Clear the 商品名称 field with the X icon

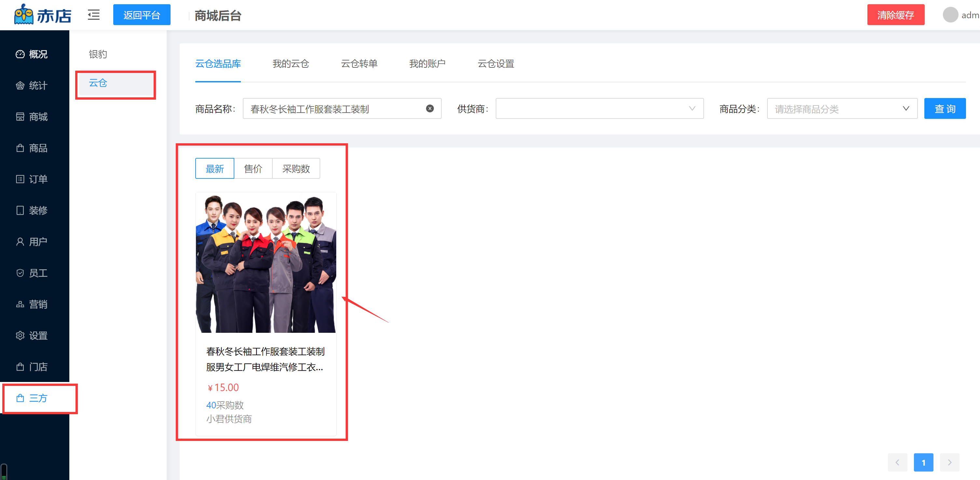430,108
